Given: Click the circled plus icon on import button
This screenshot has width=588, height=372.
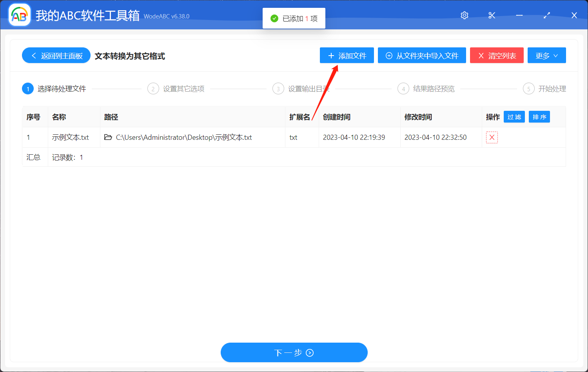Looking at the screenshot, I should click(x=388, y=55).
